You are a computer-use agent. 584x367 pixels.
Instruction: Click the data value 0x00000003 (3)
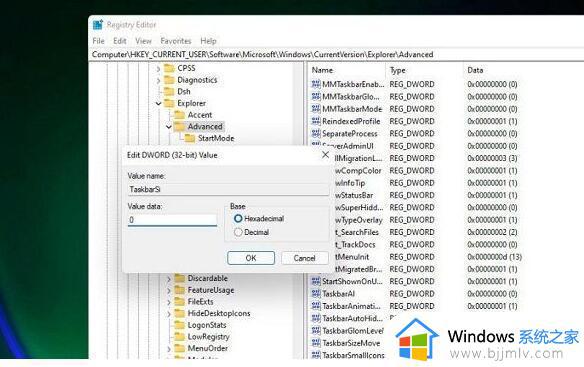[x=492, y=158]
